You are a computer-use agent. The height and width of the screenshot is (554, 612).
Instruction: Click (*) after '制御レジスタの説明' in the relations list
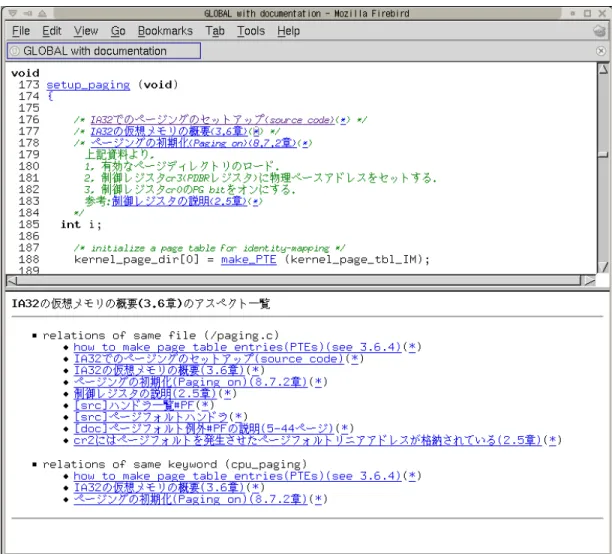pos(227,394)
